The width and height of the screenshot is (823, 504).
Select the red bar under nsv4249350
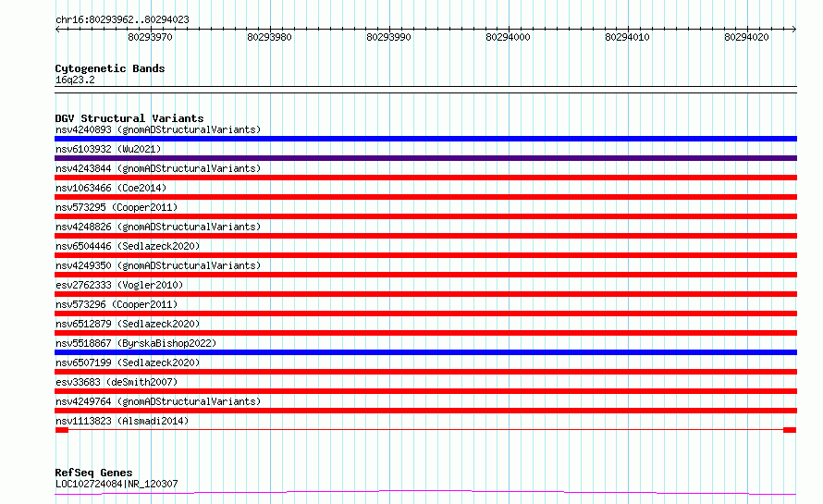425,275
